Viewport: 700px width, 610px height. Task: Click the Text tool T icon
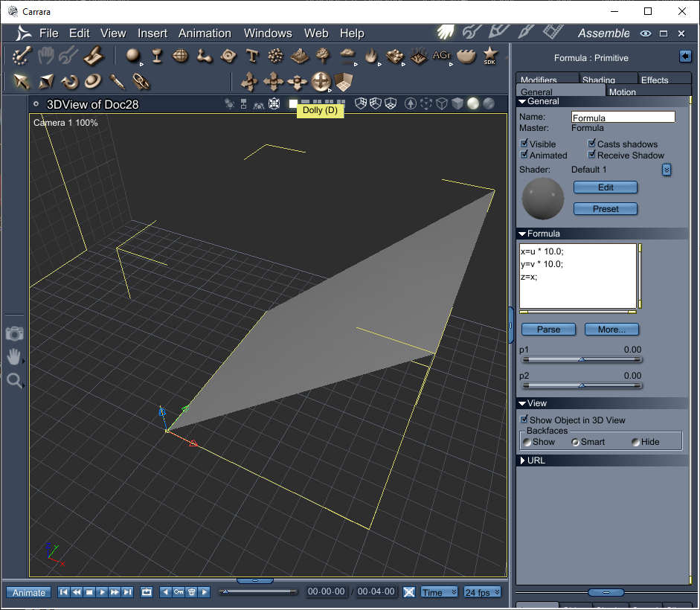252,56
